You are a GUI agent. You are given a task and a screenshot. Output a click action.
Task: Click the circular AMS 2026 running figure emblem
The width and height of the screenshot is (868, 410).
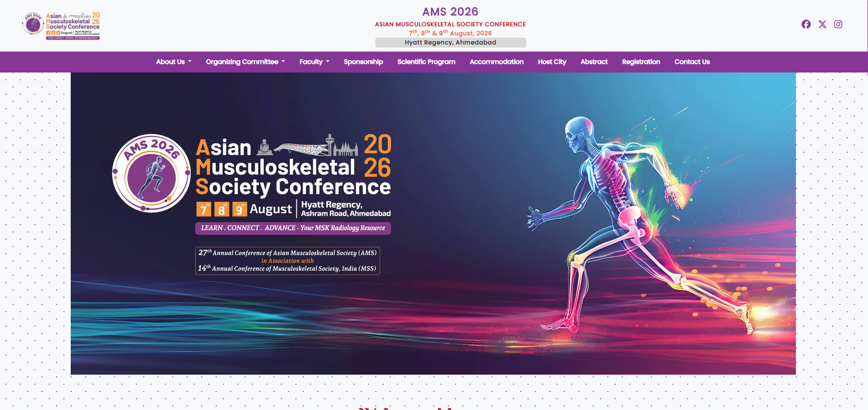click(x=151, y=174)
